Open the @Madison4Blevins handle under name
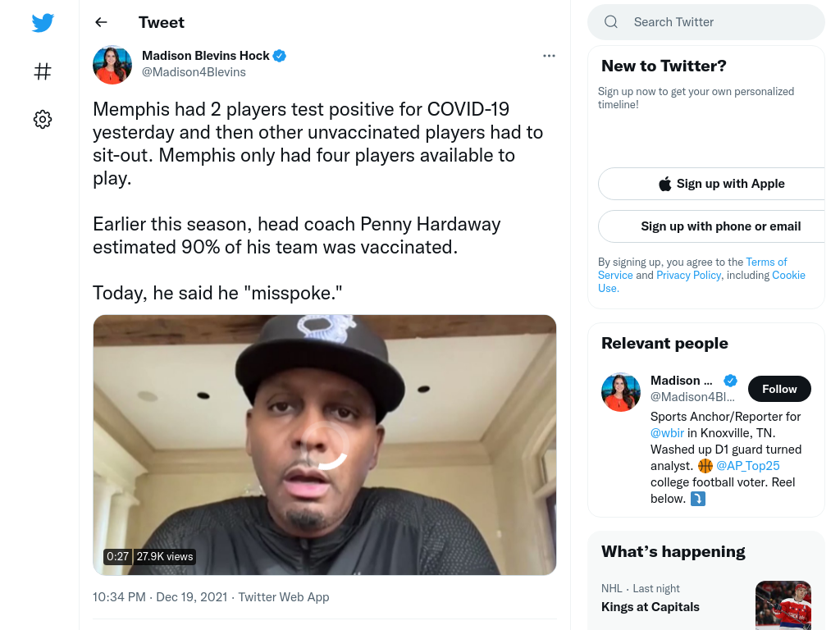The width and height of the screenshot is (840, 630). (194, 72)
